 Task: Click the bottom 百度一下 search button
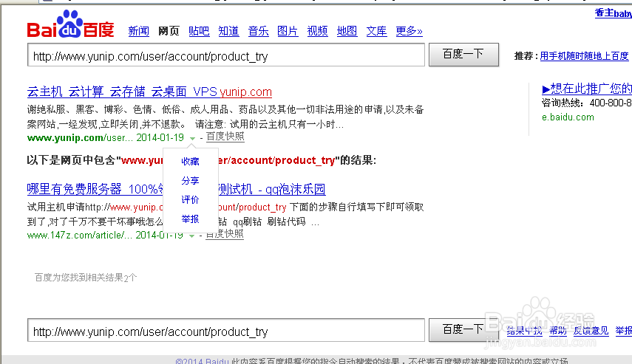[x=463, y=330]
